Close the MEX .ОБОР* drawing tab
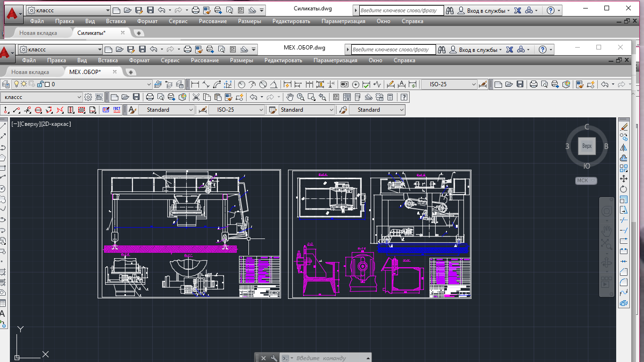Viewport: 644px width, 362px height. click(115, 72)
